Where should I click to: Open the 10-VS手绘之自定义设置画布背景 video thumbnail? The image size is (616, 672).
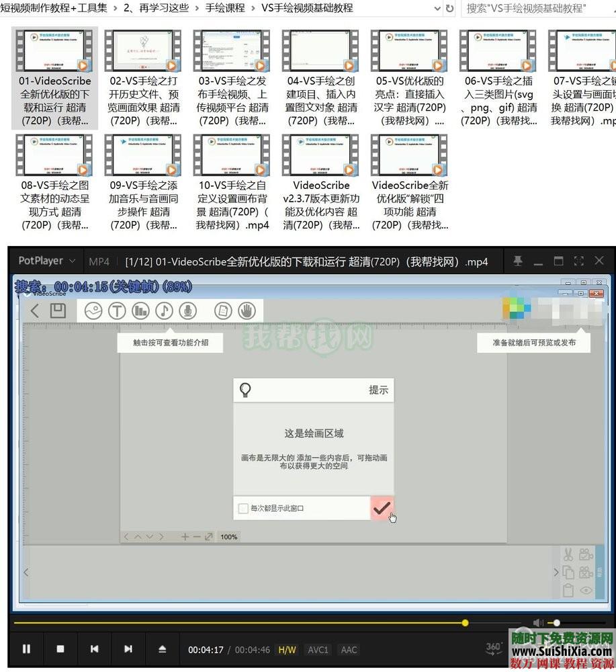(232, 155)
